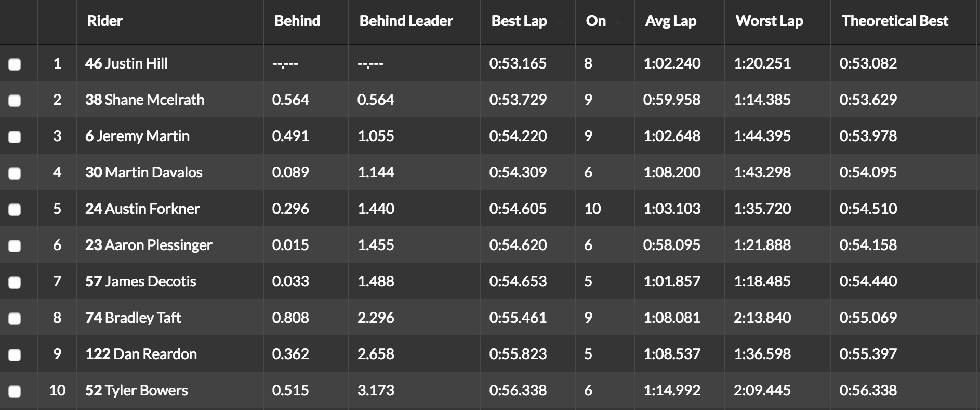Viewport: 980px width, 410px height.
Task: Open rider name 46 Justin Hill
Action: click(x=126, y=63)
